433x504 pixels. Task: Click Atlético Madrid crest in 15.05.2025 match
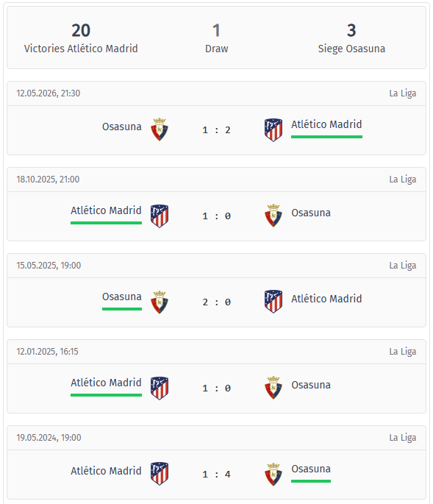273,302
